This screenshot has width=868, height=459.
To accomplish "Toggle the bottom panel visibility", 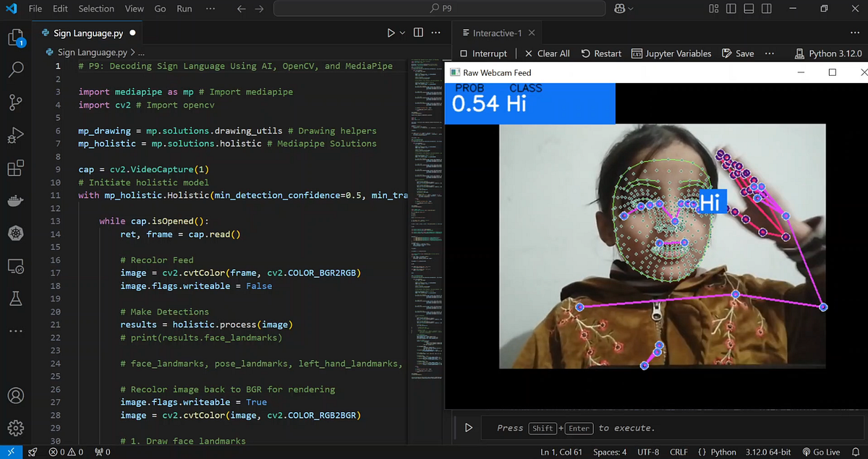I will coord(749,9).
